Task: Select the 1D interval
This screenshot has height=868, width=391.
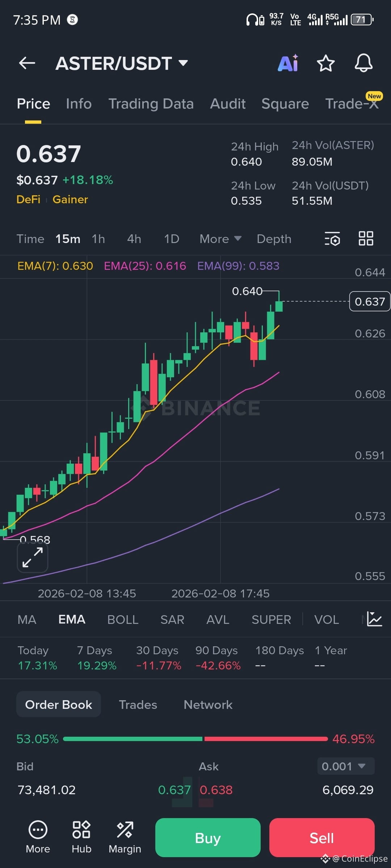Action: tap(172, 239)
